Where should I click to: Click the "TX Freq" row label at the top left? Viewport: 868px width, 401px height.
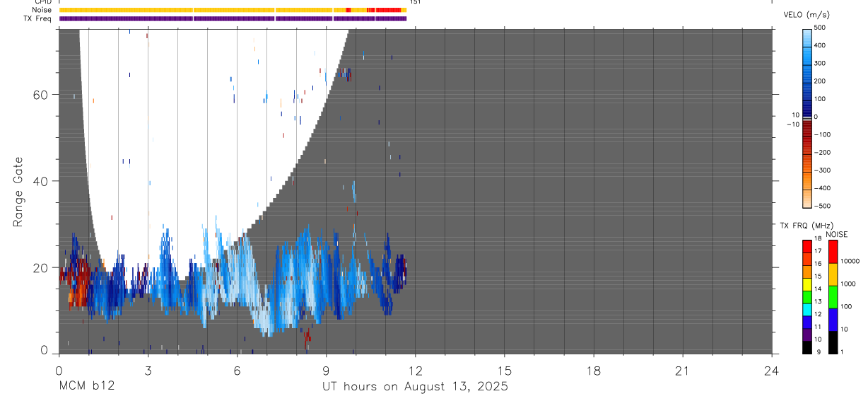pyautogui.click(x=38, y=18)
